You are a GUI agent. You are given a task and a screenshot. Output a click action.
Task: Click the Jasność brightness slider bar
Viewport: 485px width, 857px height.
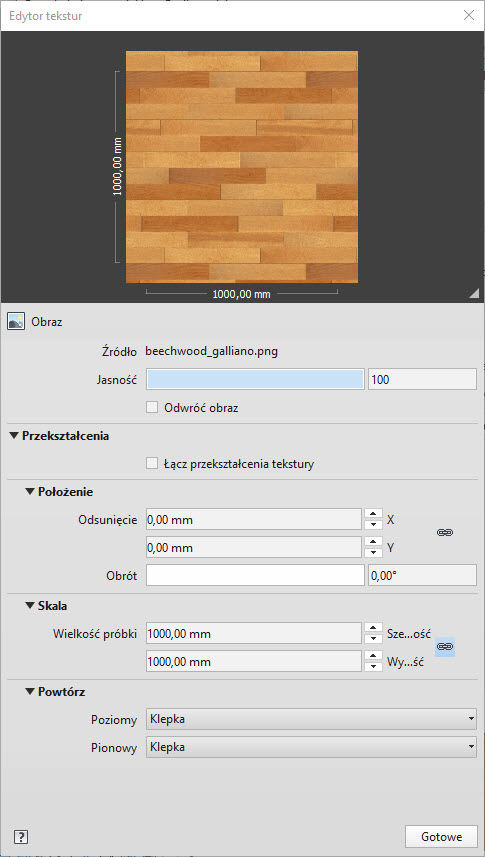[255, 379]
